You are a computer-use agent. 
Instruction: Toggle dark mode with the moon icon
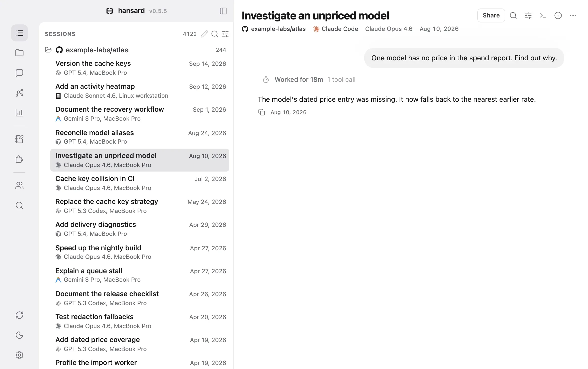coord(19,335)
